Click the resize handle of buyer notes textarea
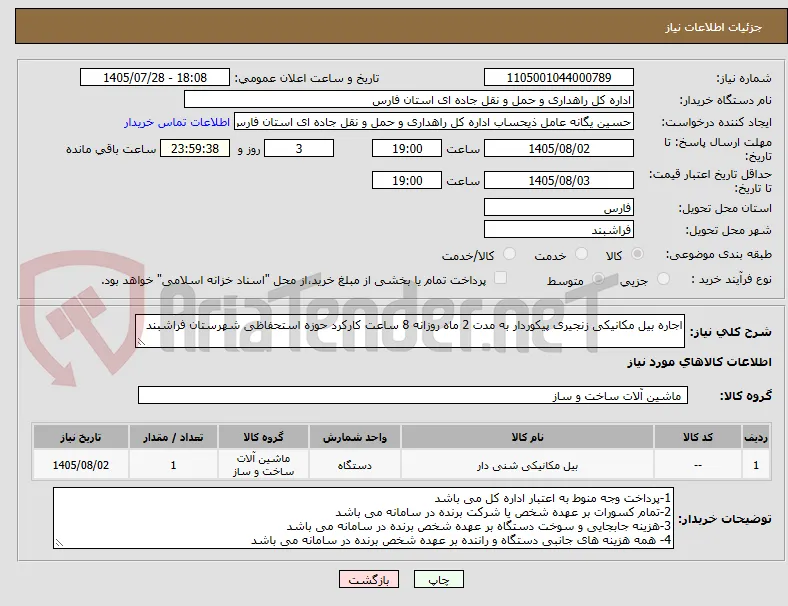 [x=59, y=543]
